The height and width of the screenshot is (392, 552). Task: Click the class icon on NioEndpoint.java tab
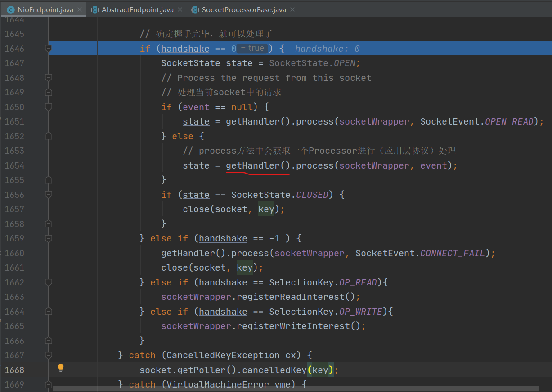click(11, 9)
